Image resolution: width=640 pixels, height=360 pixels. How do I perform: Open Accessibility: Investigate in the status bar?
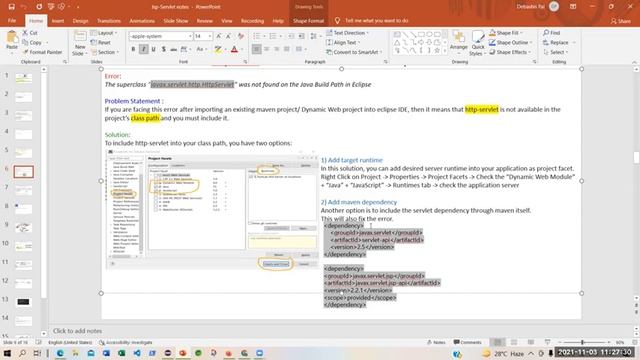coord(125,342)
